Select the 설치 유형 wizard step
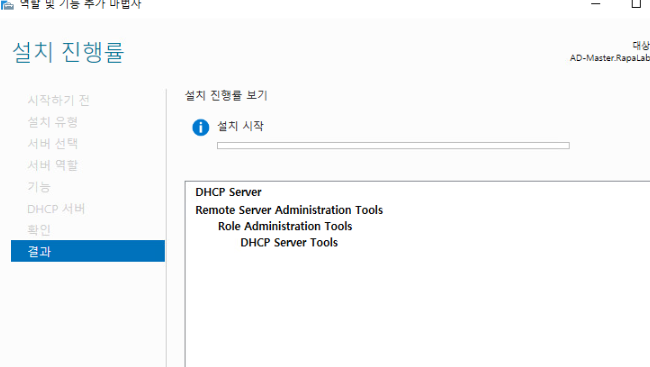Screen dimensions: 650x367 (53, 122)
